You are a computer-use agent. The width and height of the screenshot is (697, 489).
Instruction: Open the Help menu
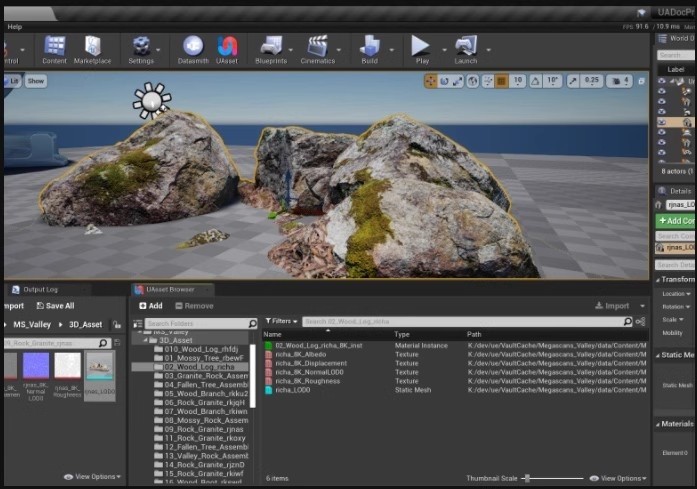(14, 27)
